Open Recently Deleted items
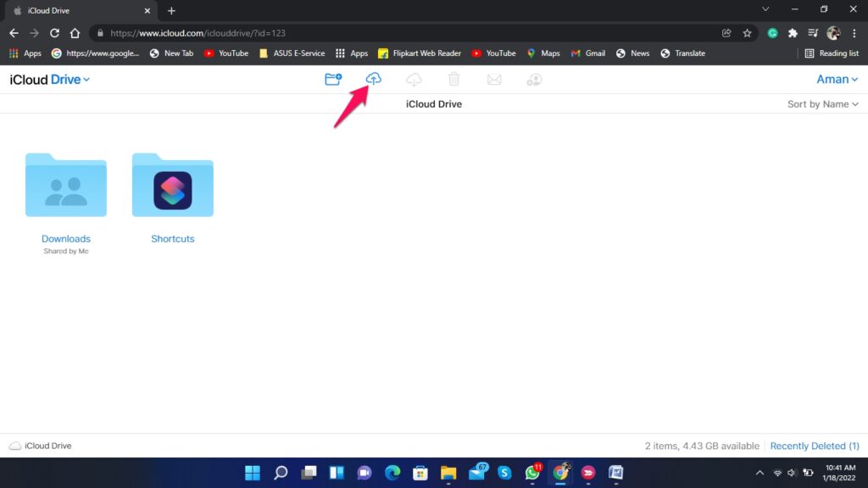Screen dimensions: 868x488 pos(814,445)
